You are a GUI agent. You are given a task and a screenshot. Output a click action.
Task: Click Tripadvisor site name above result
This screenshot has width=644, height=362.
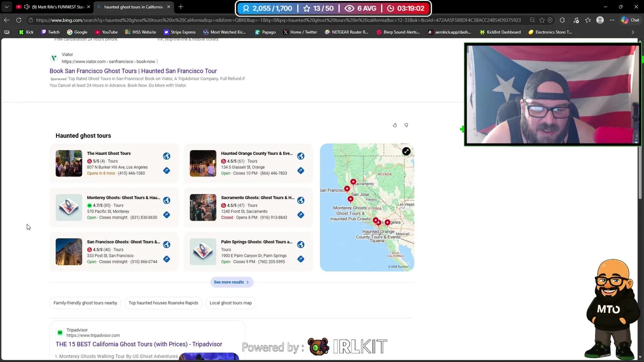pyautogui.click(x=77, y=330)
